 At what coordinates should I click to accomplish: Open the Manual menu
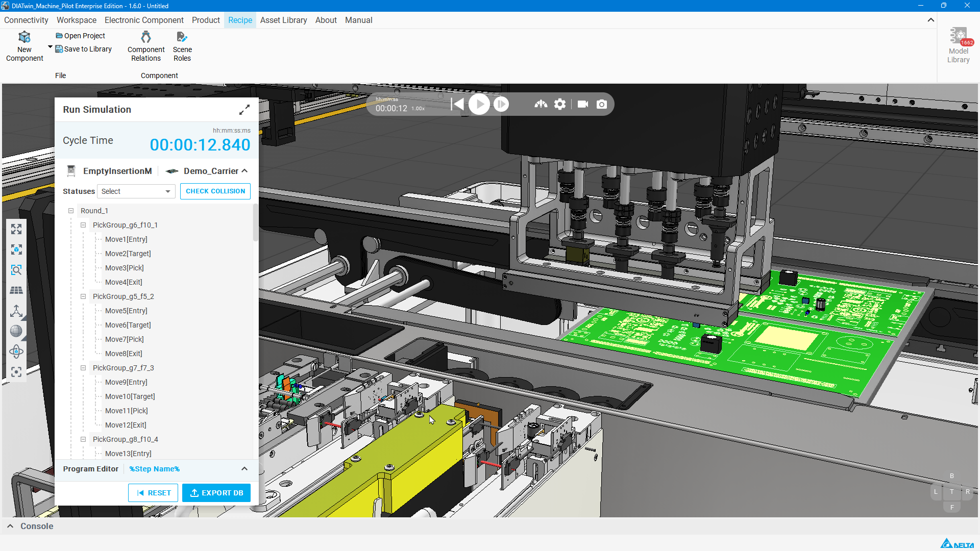(x=358, y=20)
